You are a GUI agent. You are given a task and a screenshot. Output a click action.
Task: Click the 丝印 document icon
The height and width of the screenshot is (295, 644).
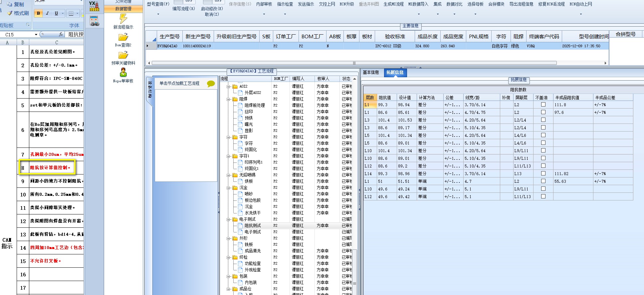[241, 112]
